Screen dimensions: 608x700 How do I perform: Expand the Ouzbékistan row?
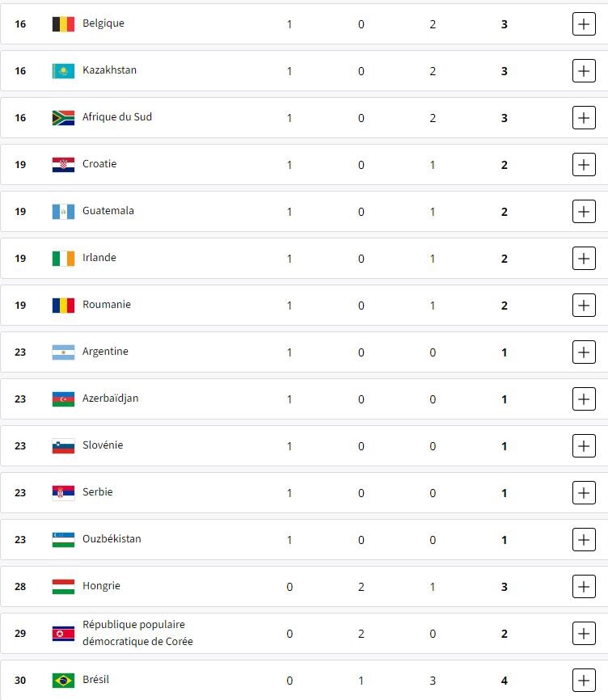583,540
